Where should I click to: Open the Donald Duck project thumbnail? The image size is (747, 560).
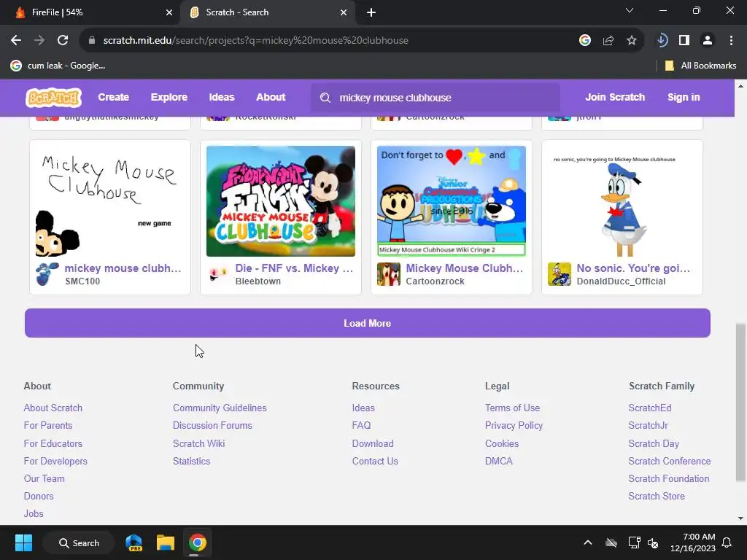coord(622,201)
